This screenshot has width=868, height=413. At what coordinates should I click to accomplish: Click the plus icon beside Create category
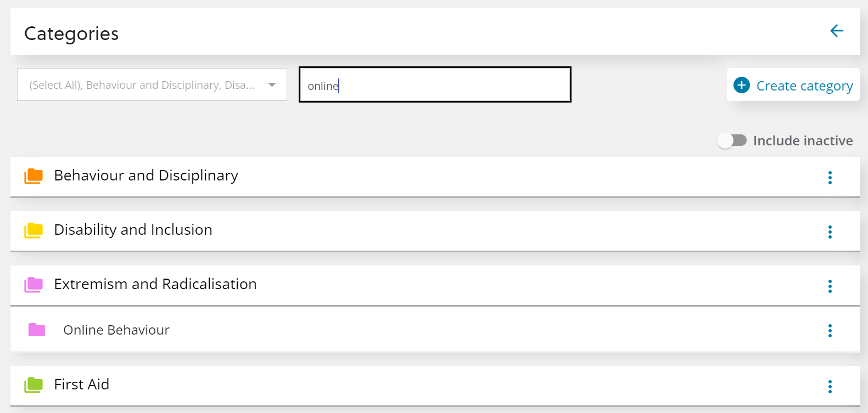click(x=742, y=85)
